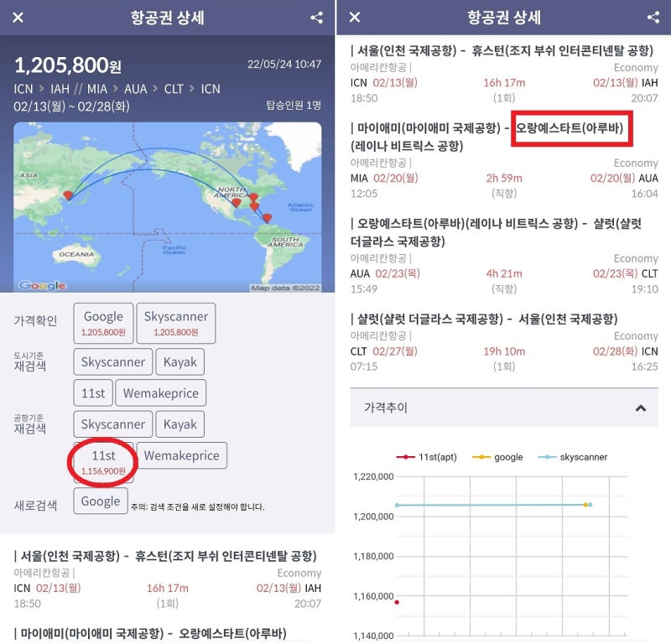Screen dimensions: 671x644
Task: Click Kayak under city-based re-search
Action: [x=179, y=362]
